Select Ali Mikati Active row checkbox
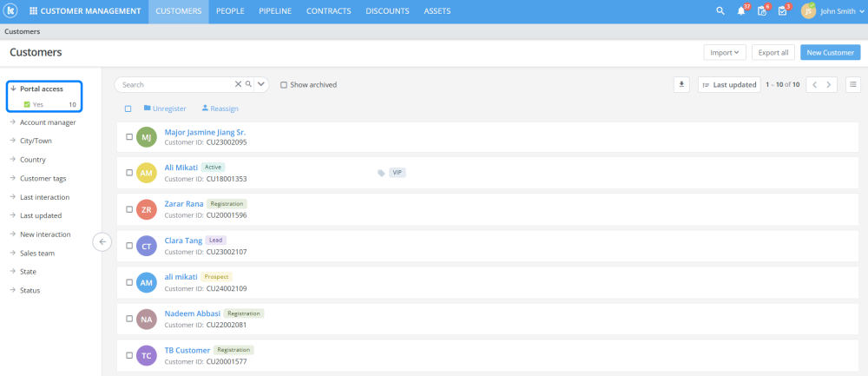868x376 pixels. (x=129, y=173)
